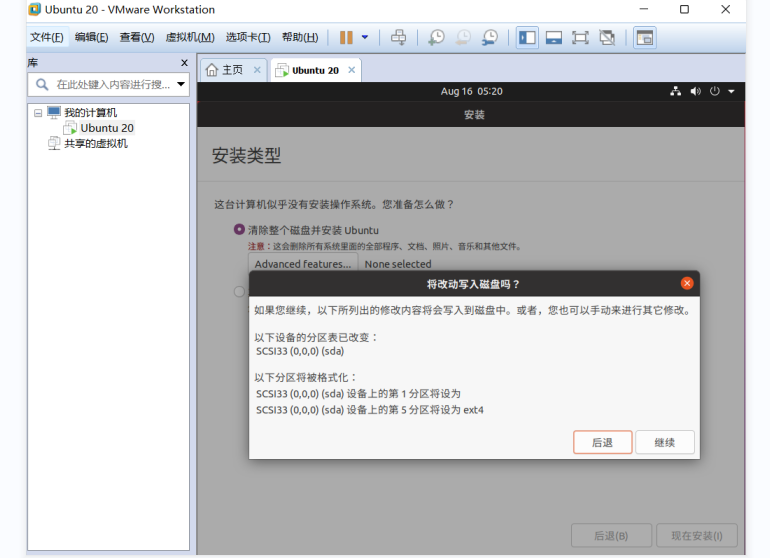Click the Ubuntu network status icon
This screenshot has width=770, height=558.
[676, 91]
